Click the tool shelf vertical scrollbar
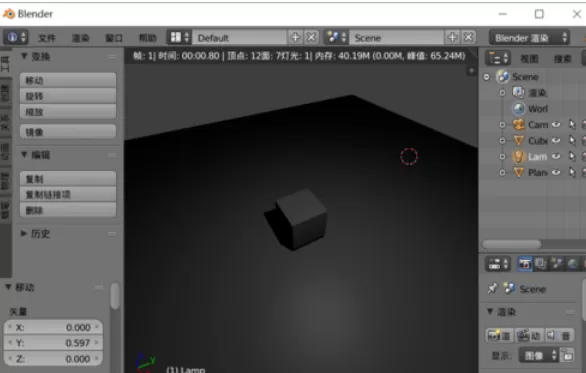This screenshot has width=586, height=373. [115, 296]
